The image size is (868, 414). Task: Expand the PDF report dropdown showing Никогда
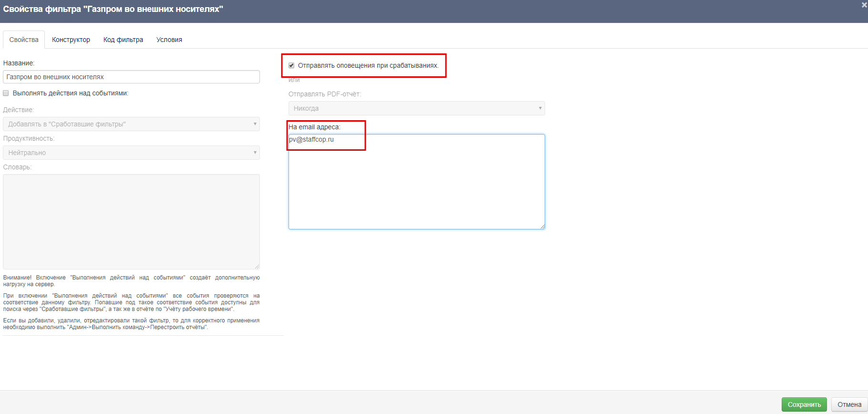pyautogui.click(x=416, y=108)
